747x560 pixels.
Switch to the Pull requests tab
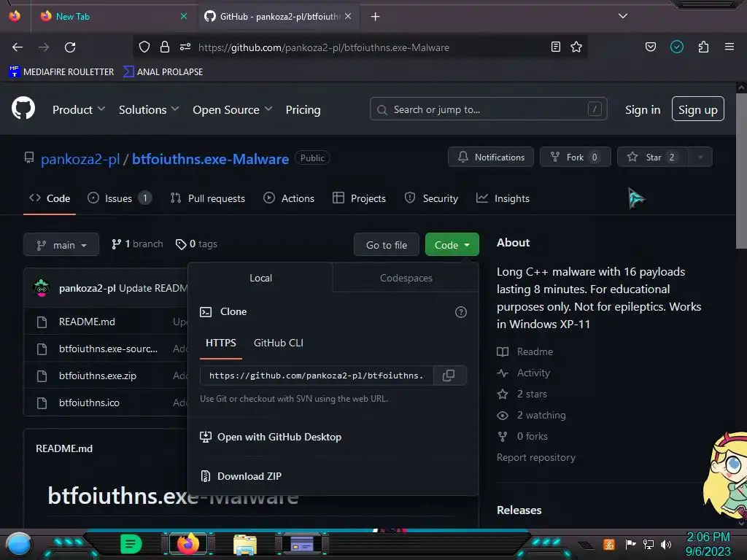(208, 198)
